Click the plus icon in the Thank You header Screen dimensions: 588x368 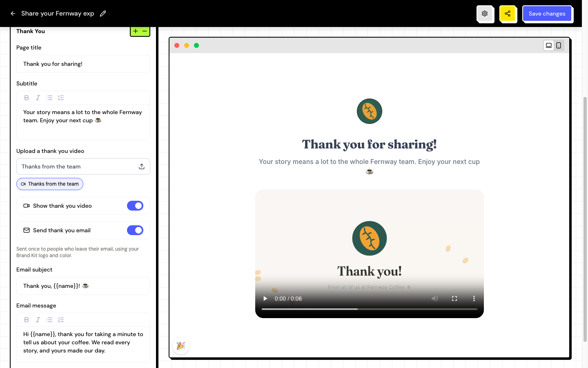click(x=136, y=31)
